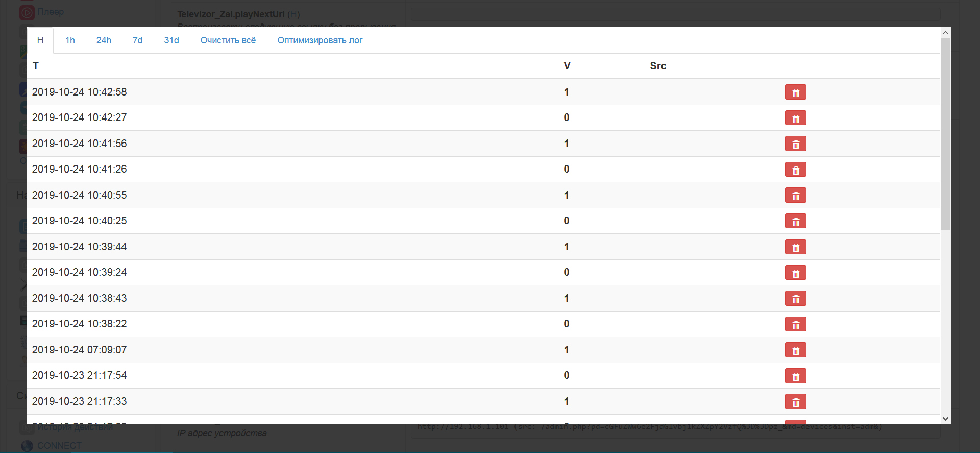Screen dimensions: 980x453
Task: Delete the 10:40:55 entry via trash icon
Action: point(795,196)
